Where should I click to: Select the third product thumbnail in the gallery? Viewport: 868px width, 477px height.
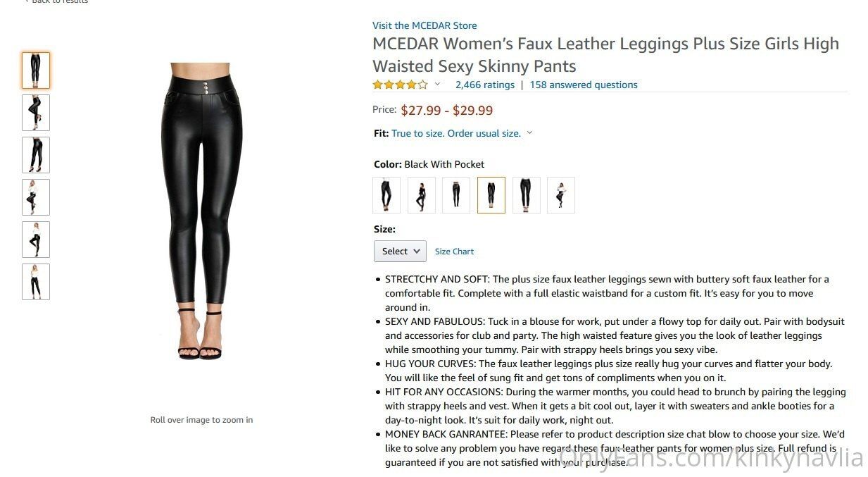pyautogui.click(x=36, y=155)
